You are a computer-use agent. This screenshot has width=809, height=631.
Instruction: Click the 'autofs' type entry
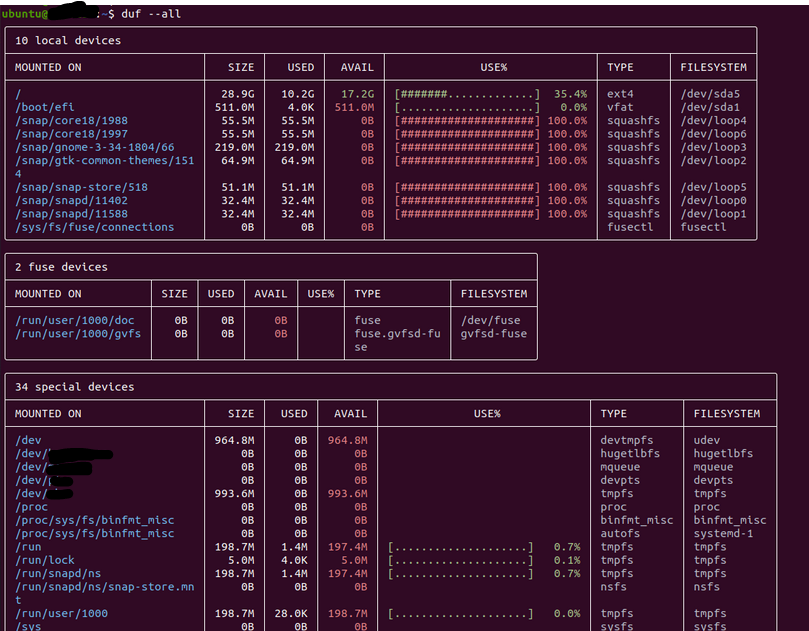[620, 533]
